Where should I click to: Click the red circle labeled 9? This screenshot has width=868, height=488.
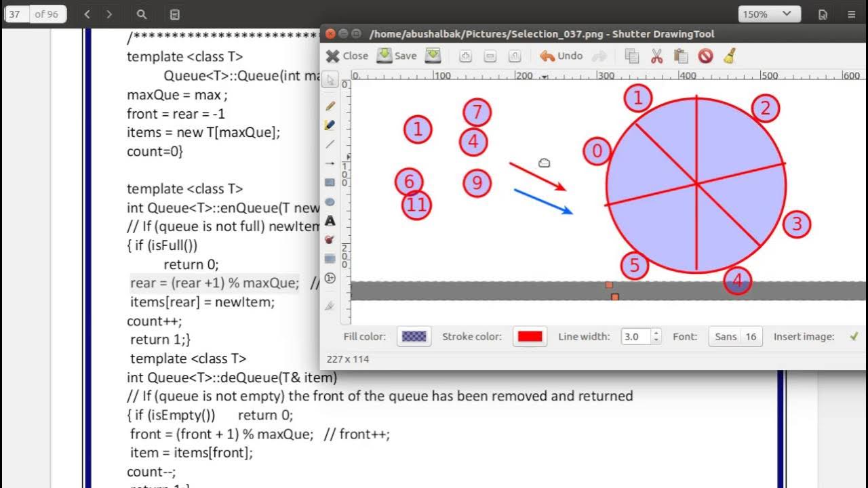pos(477,183)
